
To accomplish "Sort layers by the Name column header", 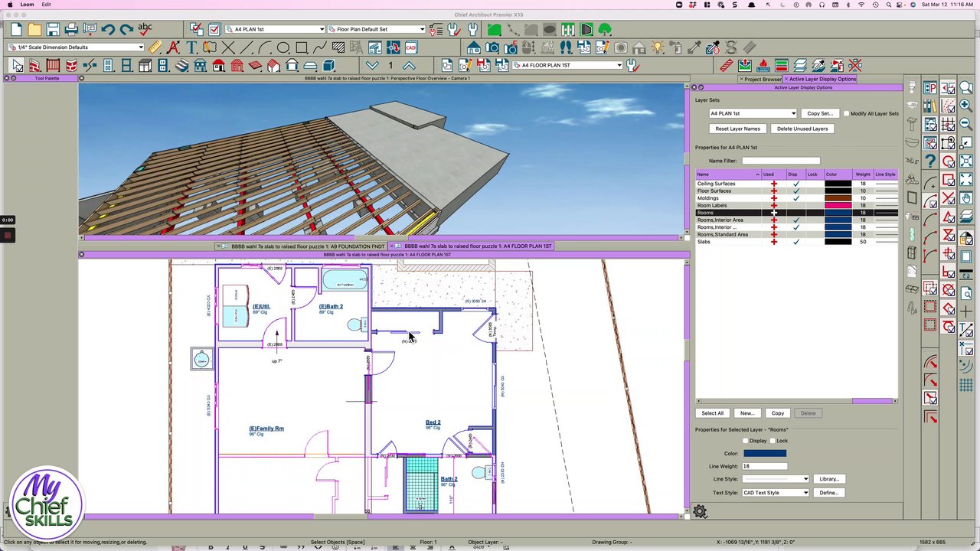I will 728,174.
